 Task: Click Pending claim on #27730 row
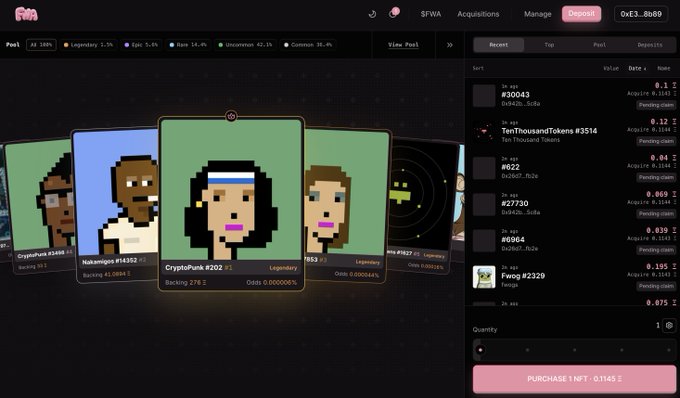[656, 214]
